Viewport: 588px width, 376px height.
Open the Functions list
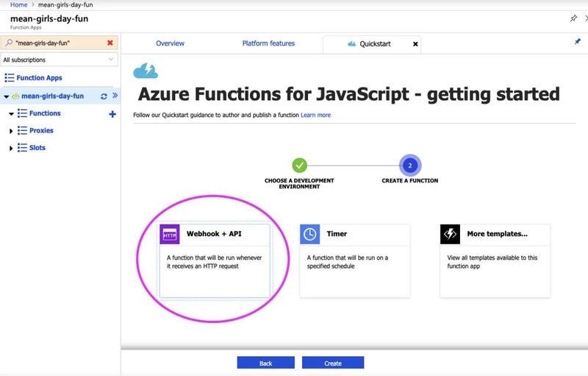tap(45, 113)
